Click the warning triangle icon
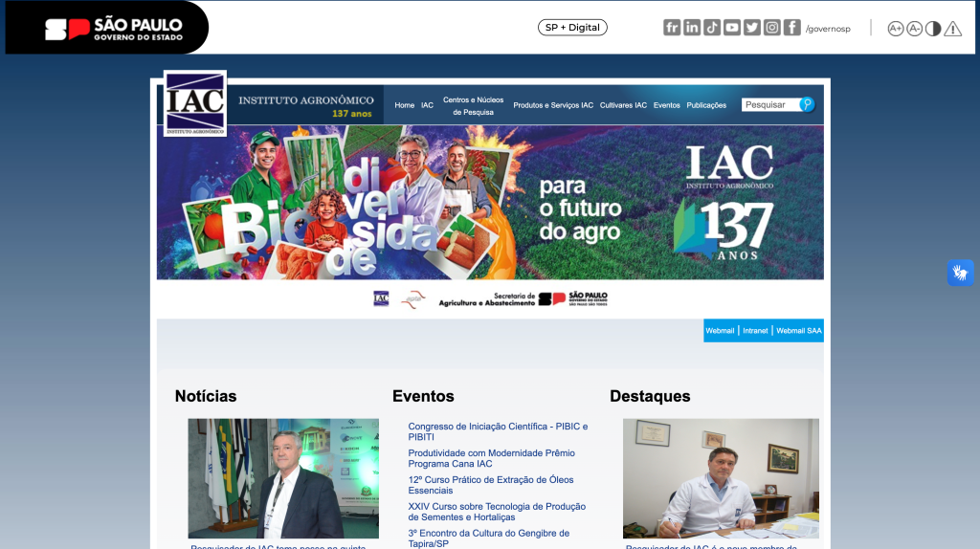This screenshot has height=549, width=980. coord(952,29)
